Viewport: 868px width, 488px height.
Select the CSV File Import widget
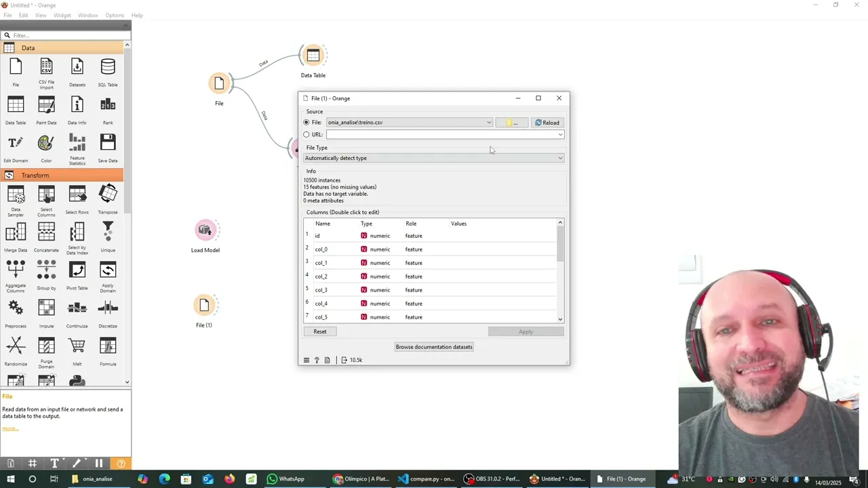46,73
